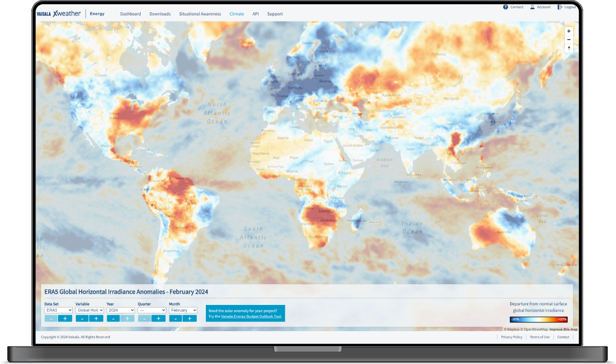The height and width of the screenshot is (364, 616).
Task: Click the Contact question-mark icon
Action: [506, 7]
